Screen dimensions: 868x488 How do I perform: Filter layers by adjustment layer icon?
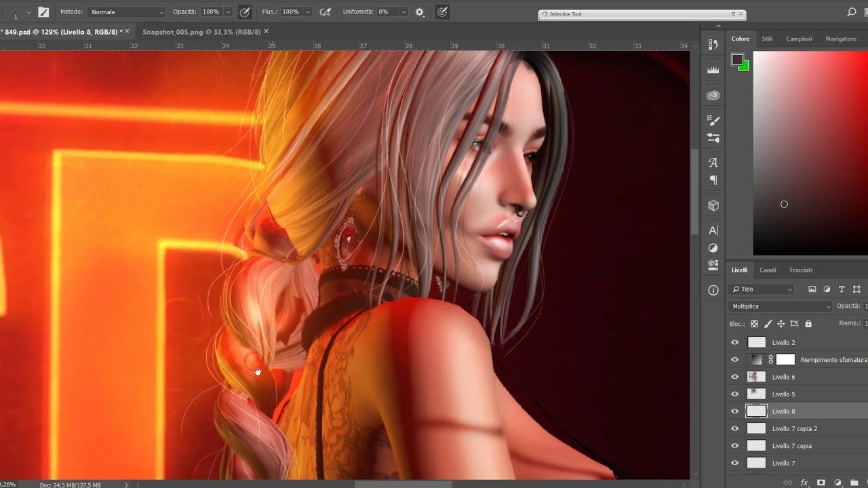827,289
